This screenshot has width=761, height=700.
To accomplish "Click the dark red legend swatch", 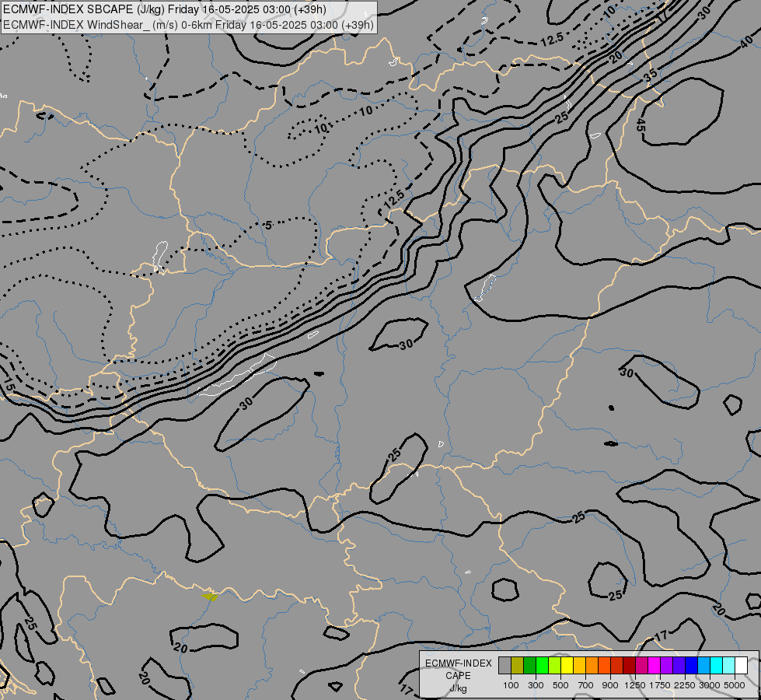I will (x=629, y=665).
